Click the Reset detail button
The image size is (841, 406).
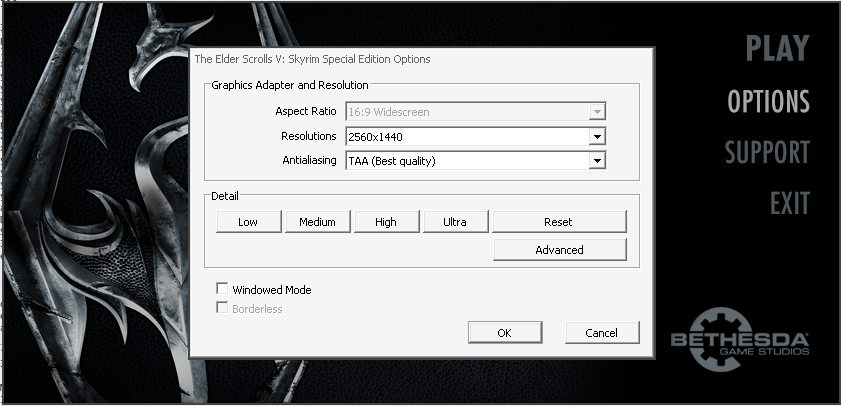click(x=559, y=222)
